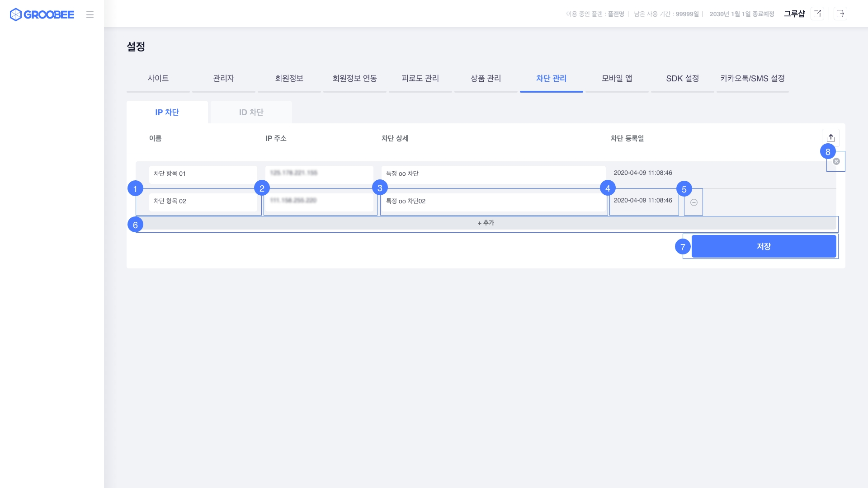Remove 차단 항목 02 row with minus icon
This screenshot has width=868, height=488.
(x=694, y=202)
